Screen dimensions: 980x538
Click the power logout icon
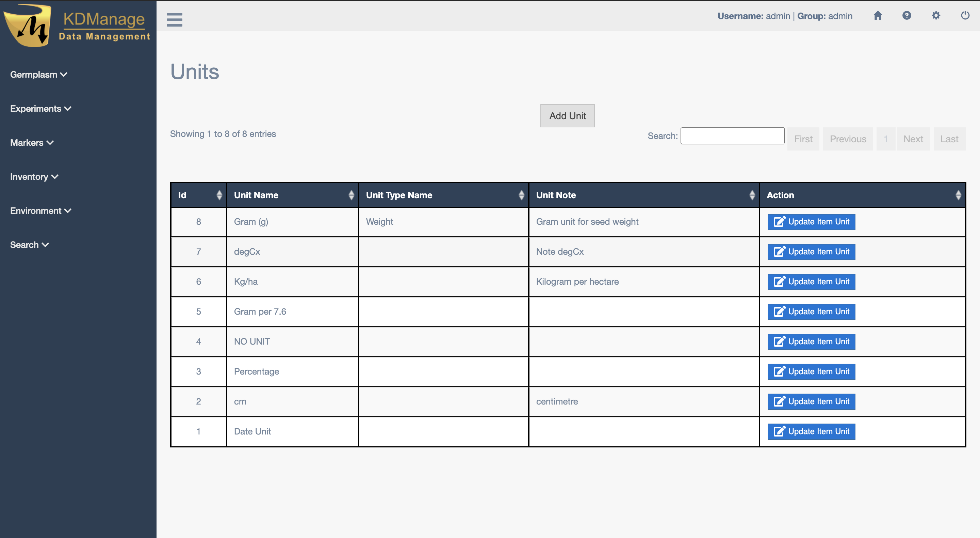pyautogui.click(x=965, y=16)
